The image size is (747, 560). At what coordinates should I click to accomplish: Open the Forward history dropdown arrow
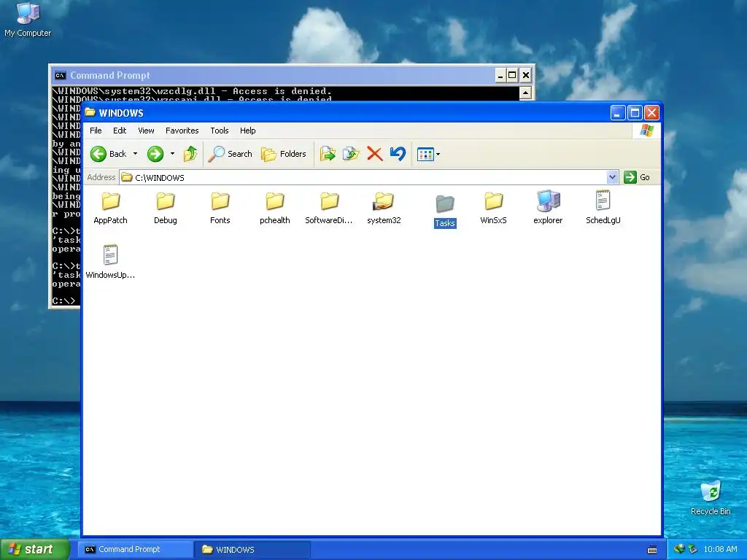[x=172, y=154]
